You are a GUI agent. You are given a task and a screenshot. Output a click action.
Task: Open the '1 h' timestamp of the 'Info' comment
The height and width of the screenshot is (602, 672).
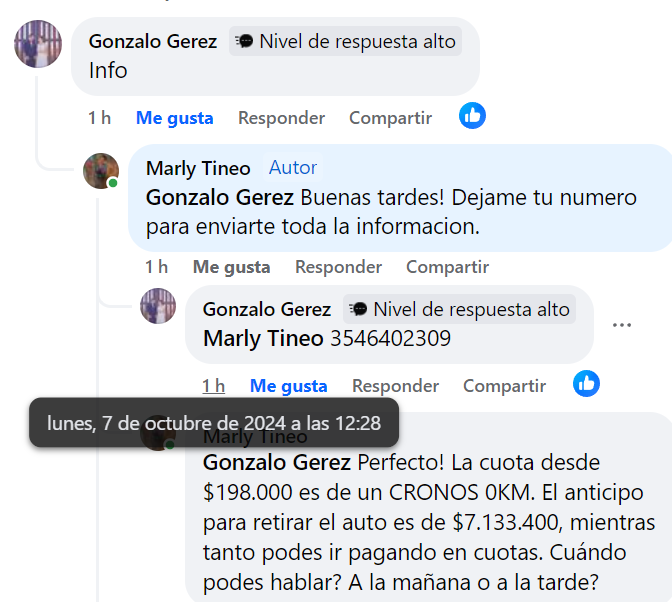99,118
